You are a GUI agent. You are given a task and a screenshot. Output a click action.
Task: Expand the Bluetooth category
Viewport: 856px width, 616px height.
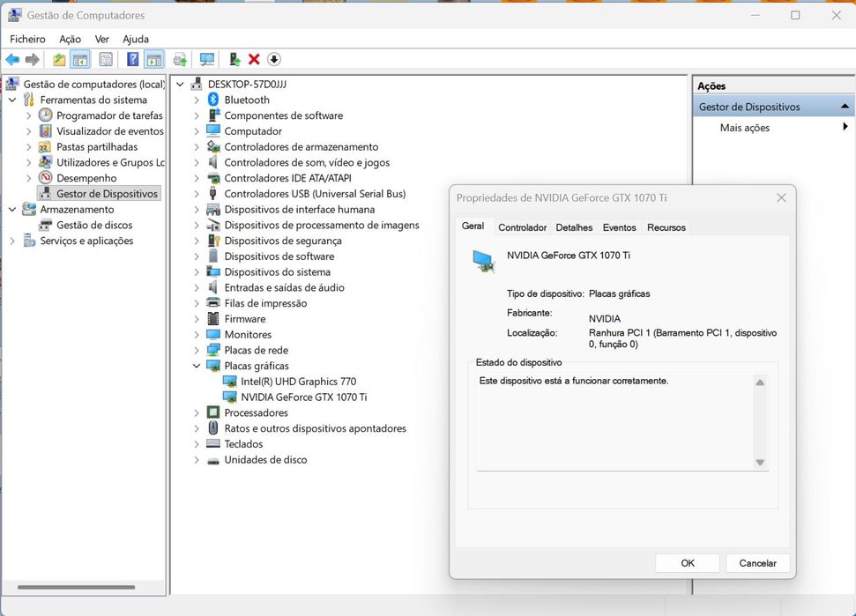197,100
